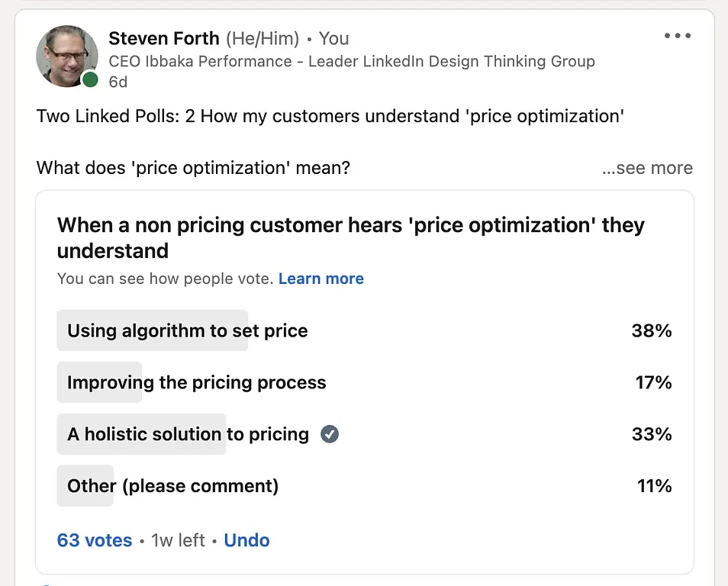Click Steven Forth's profile photo
The width and height of the screenshot is (728, 586).
67,56
